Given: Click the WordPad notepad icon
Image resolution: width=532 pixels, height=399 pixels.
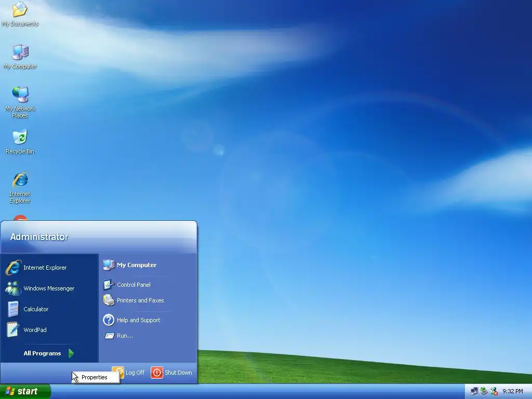Looking at the screenshot, I should pos(13,330).
